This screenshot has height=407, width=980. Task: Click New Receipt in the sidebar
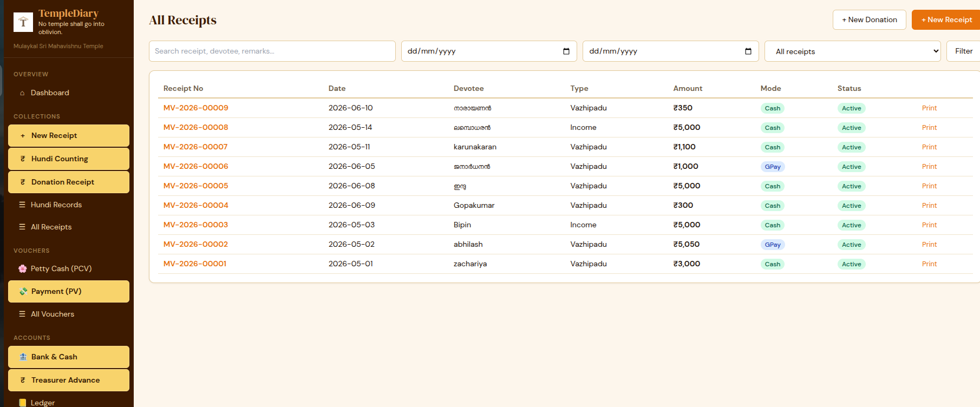click(69, 136)
